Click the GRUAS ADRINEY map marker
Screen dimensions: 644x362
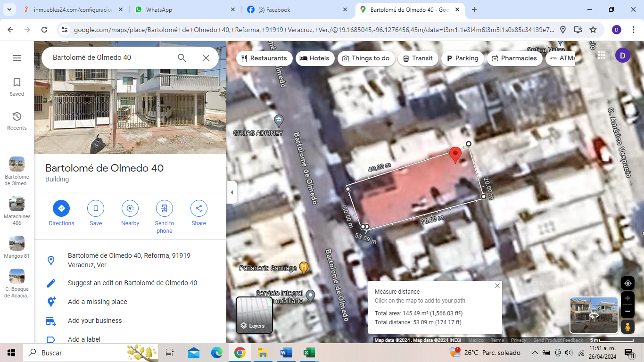click(x=279, y=121)
